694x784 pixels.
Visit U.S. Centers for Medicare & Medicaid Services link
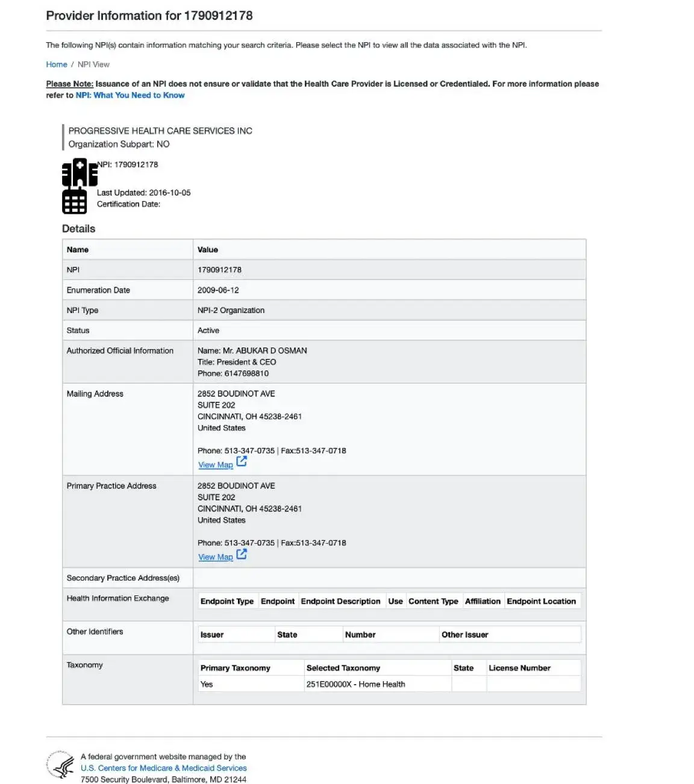(163, 768)
